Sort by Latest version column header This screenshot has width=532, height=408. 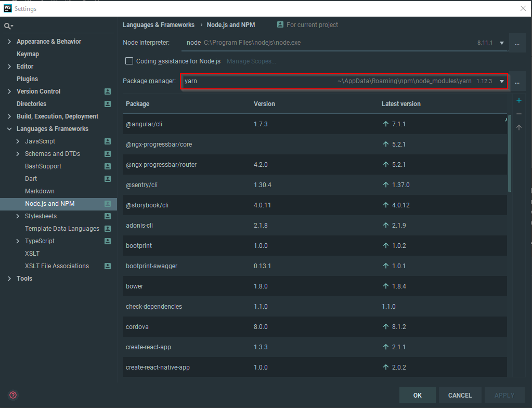tap(401, 104)
